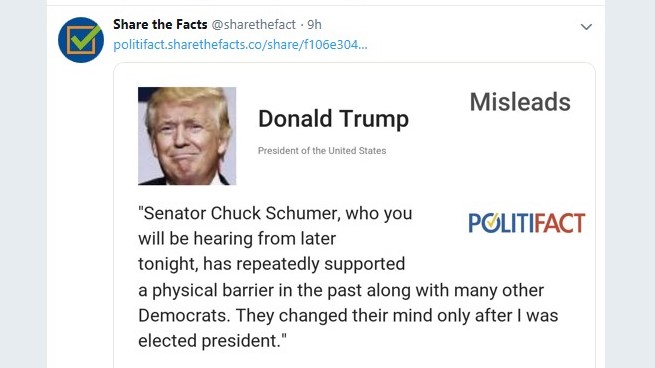The image size is (655, 368).
Task: Click the word Democrats in the quote
Action: point(184,315)
